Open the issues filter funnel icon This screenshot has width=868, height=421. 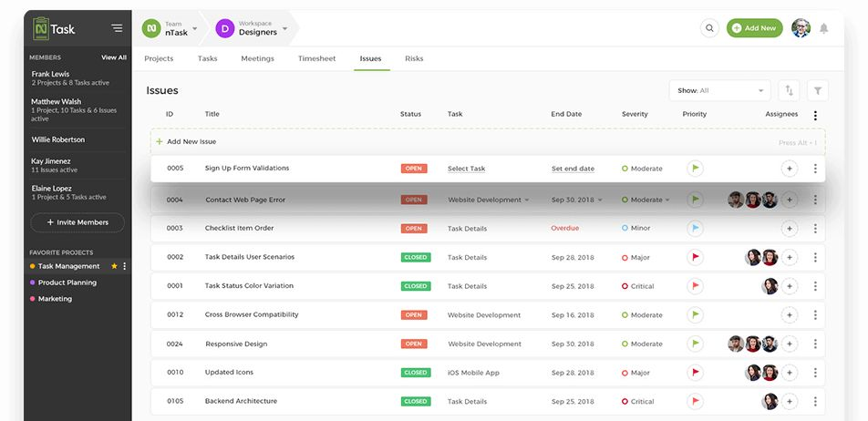[x=818, y=91]
